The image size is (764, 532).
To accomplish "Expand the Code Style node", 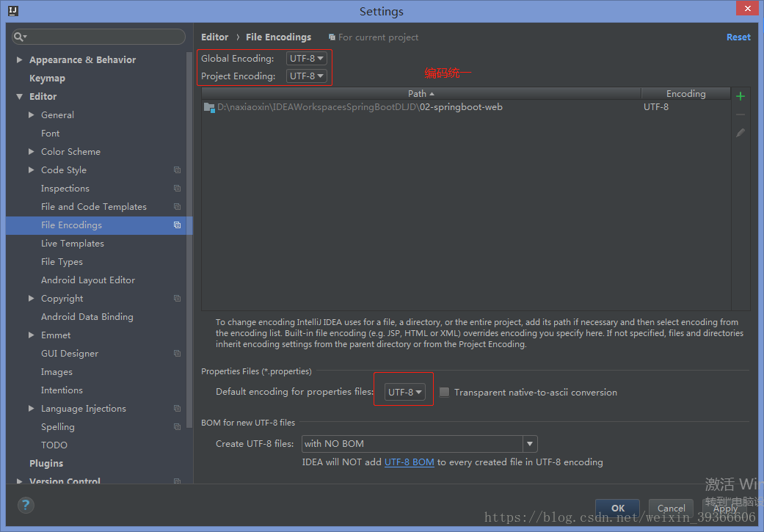I will point(31,170).
